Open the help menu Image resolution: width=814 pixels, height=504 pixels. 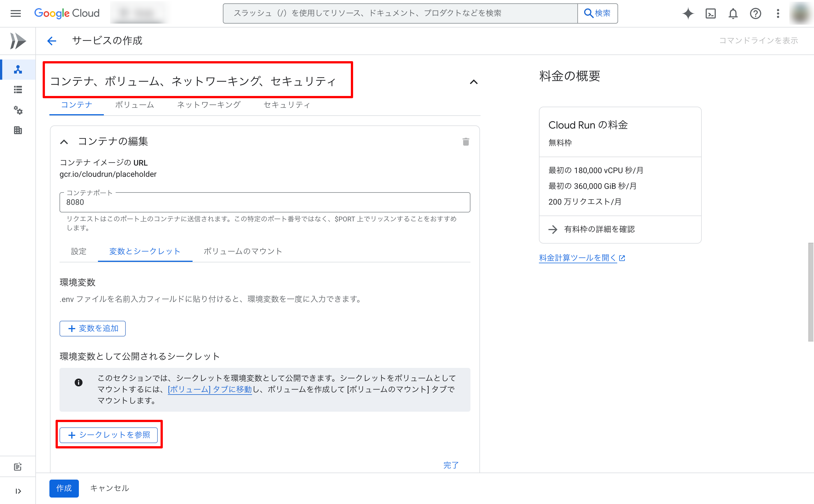755,13
